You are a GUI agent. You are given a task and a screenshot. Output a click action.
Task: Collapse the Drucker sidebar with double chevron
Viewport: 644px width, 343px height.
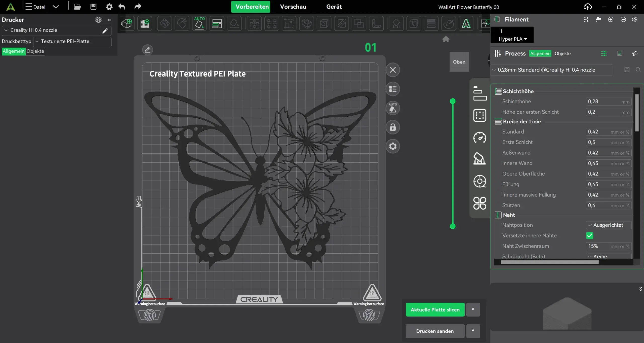(109, 20)
